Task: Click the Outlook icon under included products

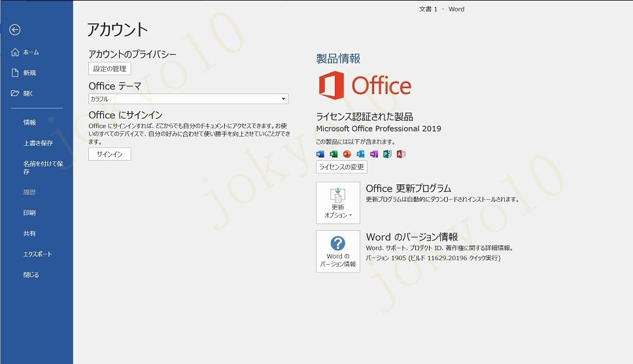Action: (360, 154)
